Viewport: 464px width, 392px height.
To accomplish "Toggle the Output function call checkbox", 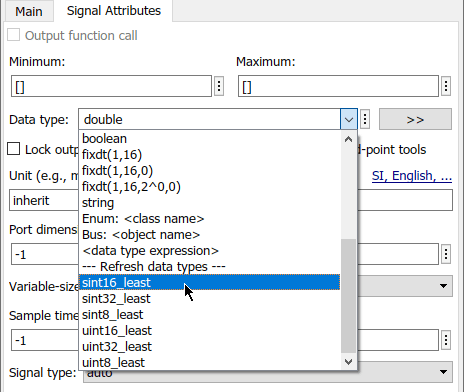I will tap(14, 35).
